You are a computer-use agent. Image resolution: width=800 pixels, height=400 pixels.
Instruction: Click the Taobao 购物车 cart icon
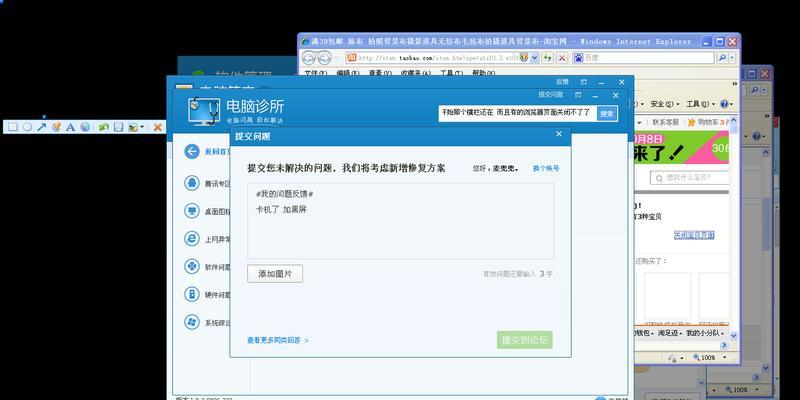(x=691, y=122)
